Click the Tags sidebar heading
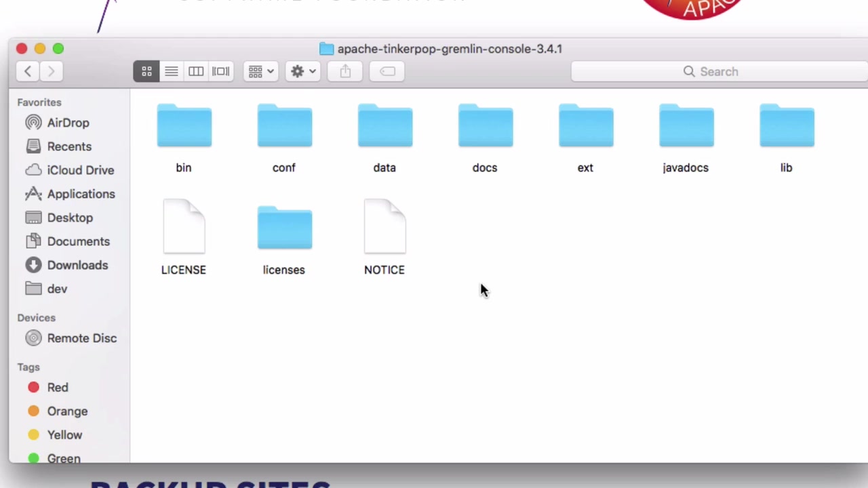This screenshot has height=488, width=868. [x=28, y=367]
